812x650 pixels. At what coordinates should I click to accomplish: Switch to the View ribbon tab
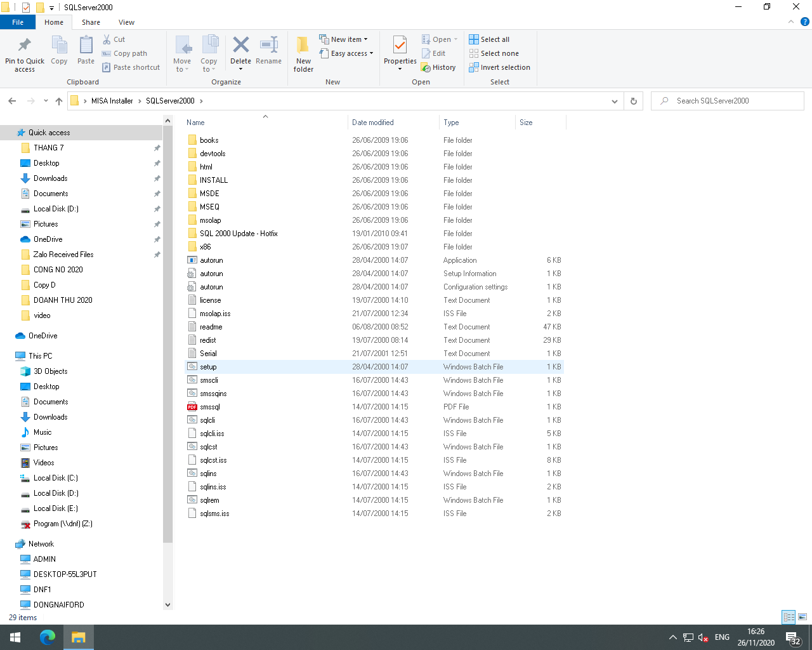[x=126, y=22]
